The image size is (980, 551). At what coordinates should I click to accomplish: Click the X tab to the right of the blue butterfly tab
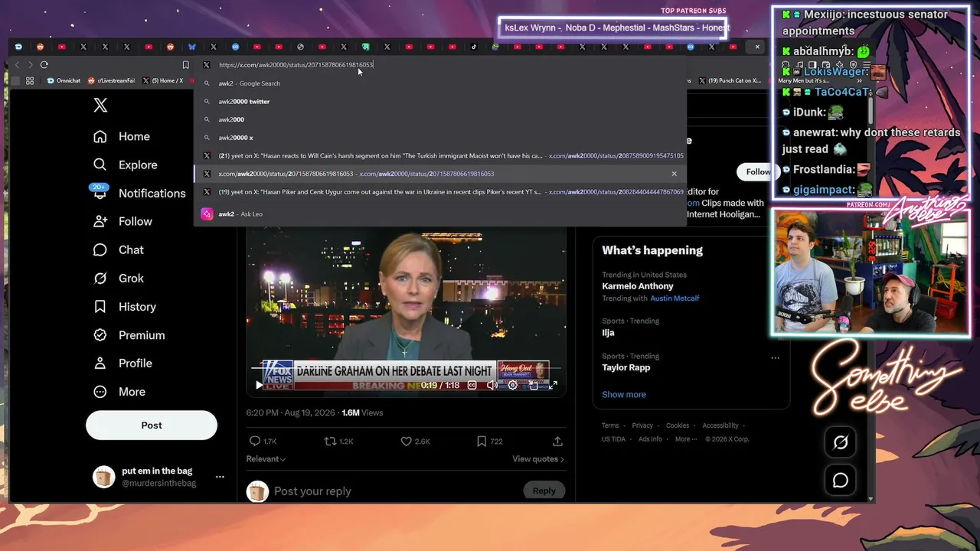214,47
